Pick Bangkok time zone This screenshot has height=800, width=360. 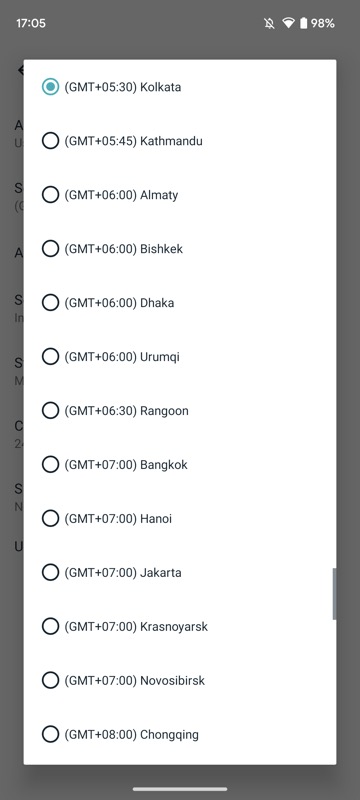(179, 465)
